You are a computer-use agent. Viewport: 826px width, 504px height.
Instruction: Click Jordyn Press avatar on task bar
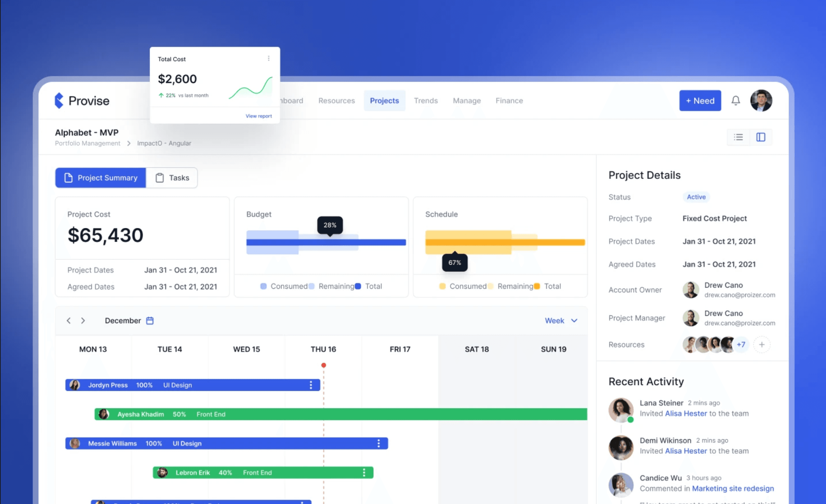(x=75, y=385)
